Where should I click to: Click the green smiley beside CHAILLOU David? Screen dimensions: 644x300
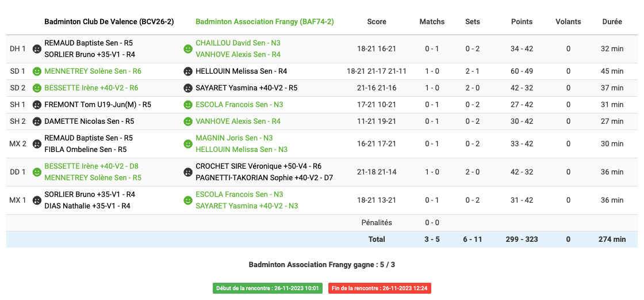tap(187, 48)
